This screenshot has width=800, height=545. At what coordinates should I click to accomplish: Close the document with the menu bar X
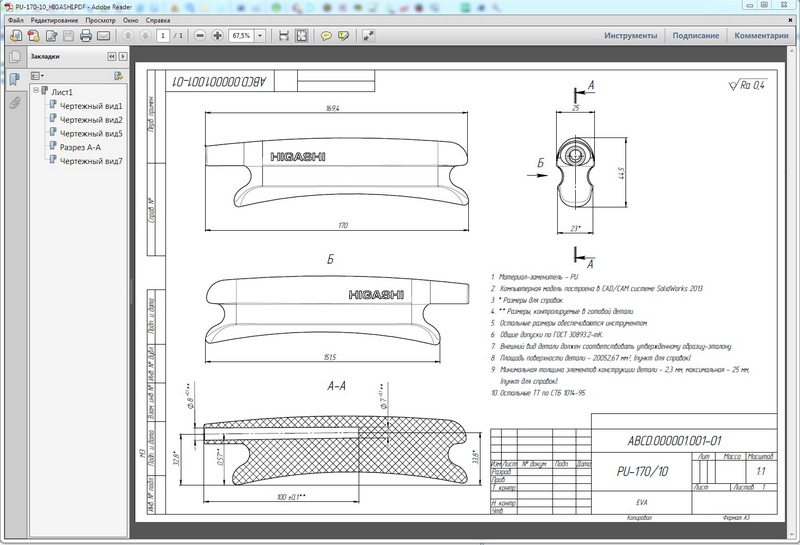(x=791, y=20)
